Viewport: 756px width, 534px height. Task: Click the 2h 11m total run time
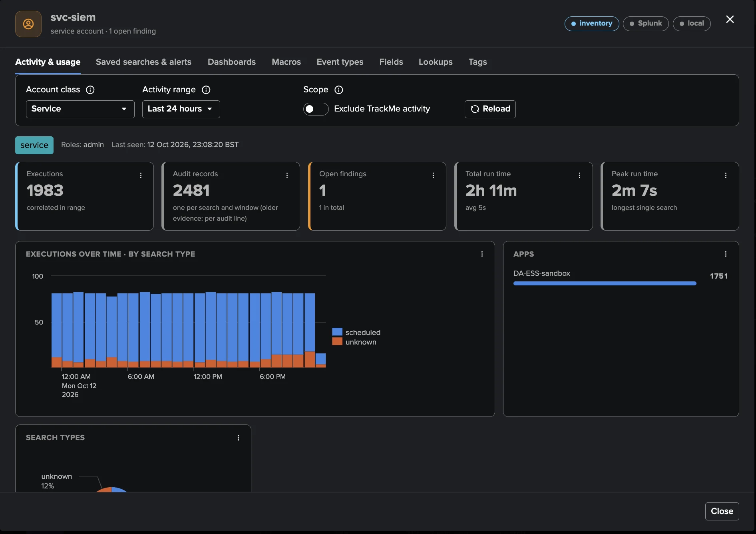(x=491, y=190)
